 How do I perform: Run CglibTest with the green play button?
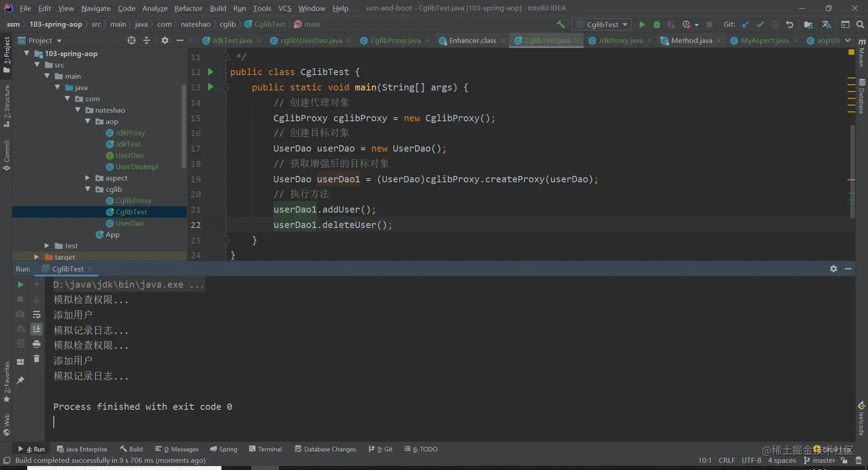pos(642,24)
